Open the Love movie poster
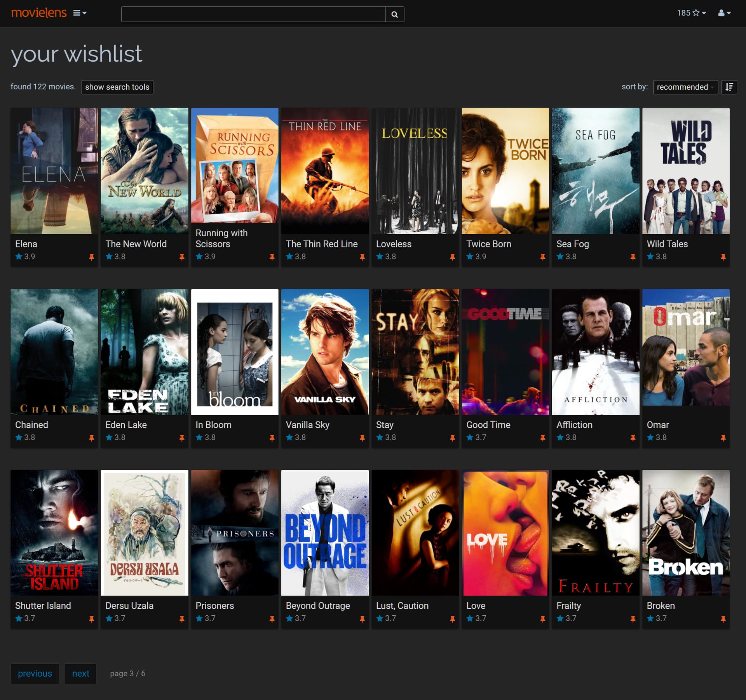 tap(505, 533)
